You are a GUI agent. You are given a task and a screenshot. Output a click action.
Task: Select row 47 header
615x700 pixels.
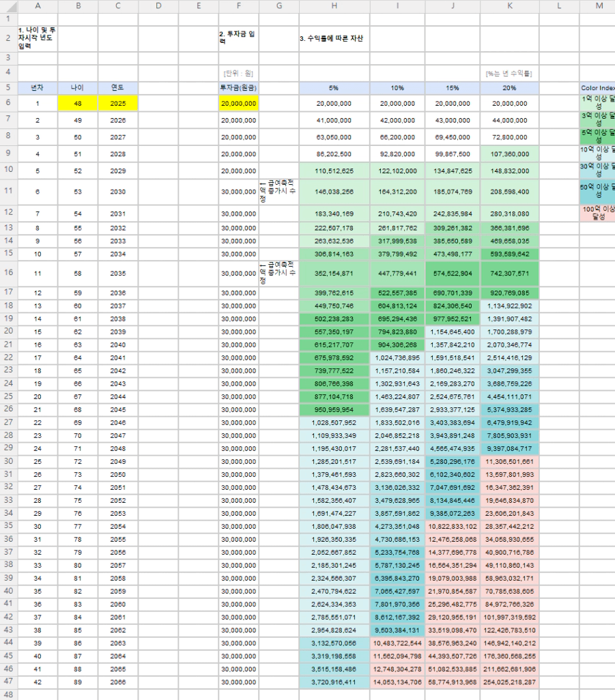point(8,682)
